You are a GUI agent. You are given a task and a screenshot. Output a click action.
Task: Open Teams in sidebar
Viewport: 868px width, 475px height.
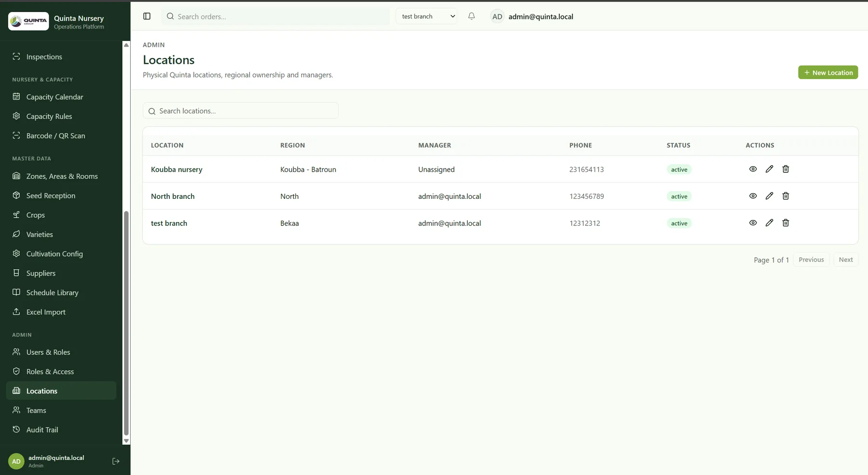(x=61, y=410)
